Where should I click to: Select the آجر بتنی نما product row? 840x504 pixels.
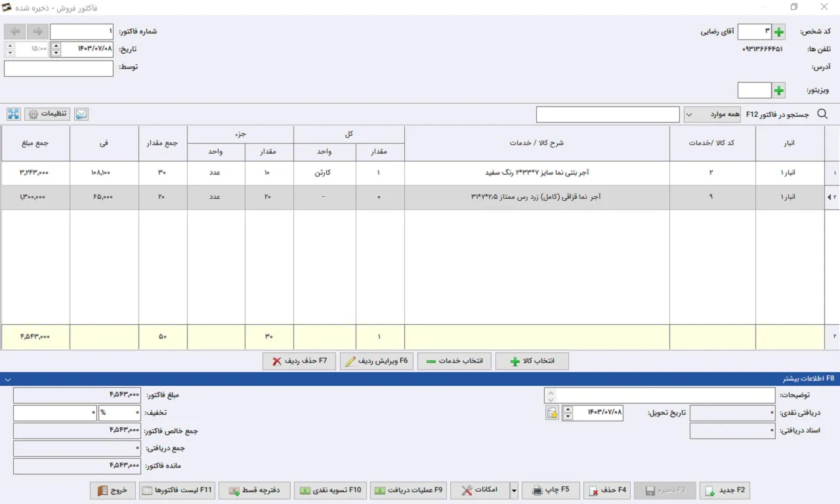(x=420, y=173)
